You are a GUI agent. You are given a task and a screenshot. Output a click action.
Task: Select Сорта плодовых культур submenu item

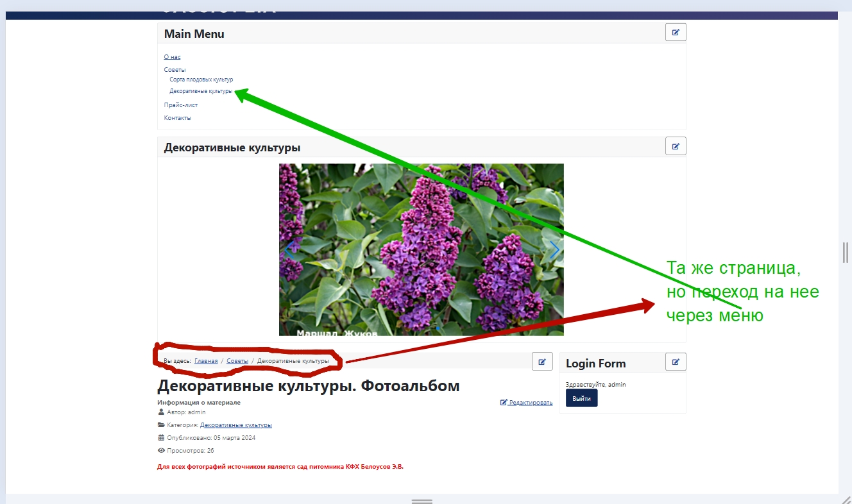coord(201,80)
